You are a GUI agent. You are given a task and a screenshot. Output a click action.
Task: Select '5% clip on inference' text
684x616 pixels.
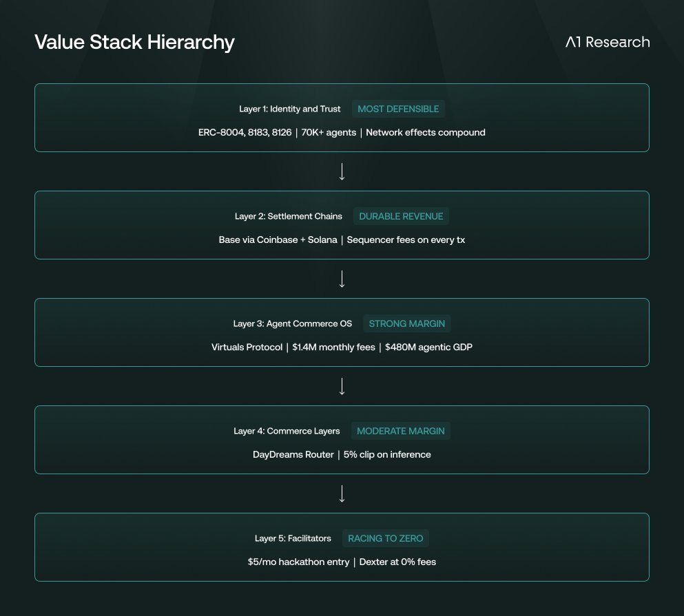pyautogui.click(x=387, y=455)
